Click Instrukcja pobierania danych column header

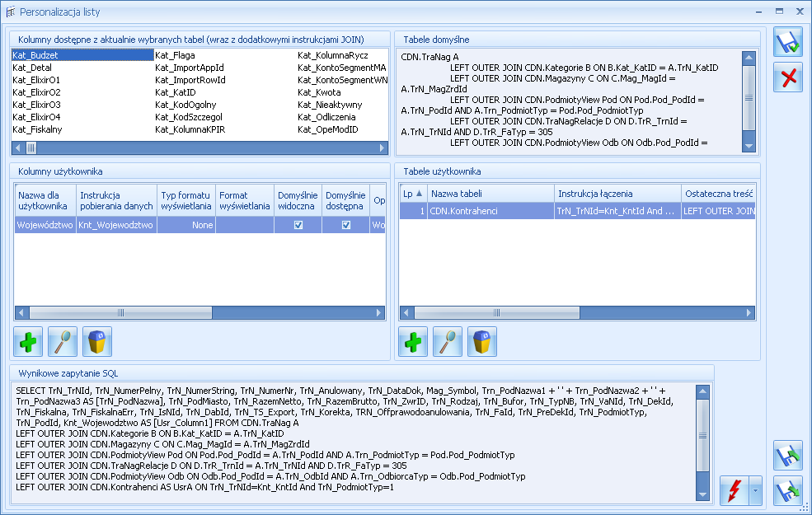pos(116,201)
